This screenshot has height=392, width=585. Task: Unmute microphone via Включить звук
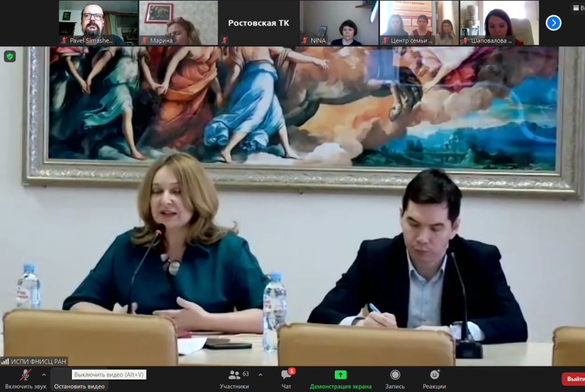25,379
